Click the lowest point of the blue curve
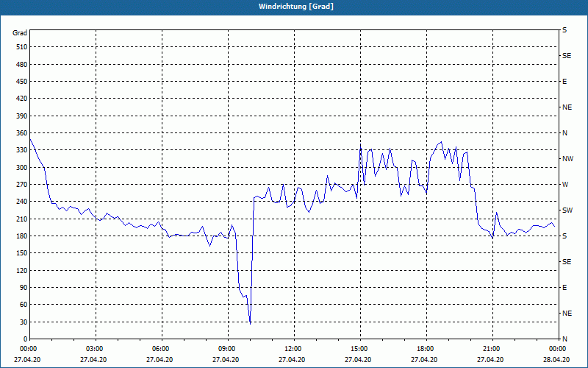Screen dimensions: 588x368 250,323
